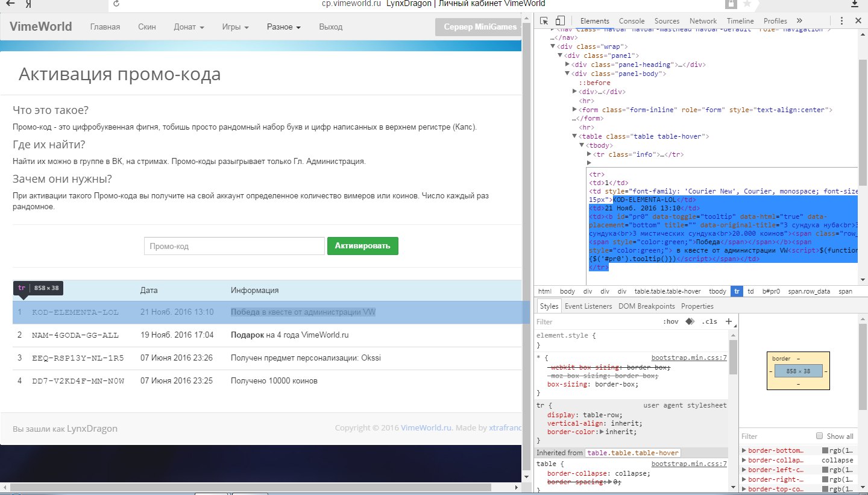Image resolution: width=868 pixels, height=495 pixels.
Task: Open the DevTools three-dot options menu
Action: point(843,20)
